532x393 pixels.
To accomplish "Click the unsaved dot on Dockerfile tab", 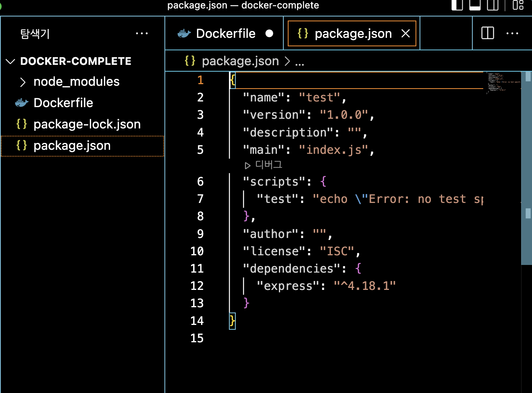I will (270, 33).
